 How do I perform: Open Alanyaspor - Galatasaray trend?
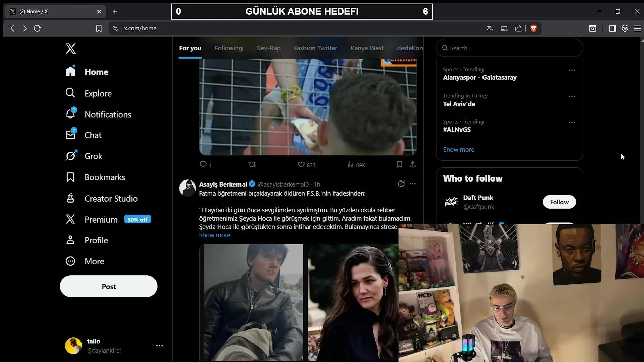tap(479, 77)
